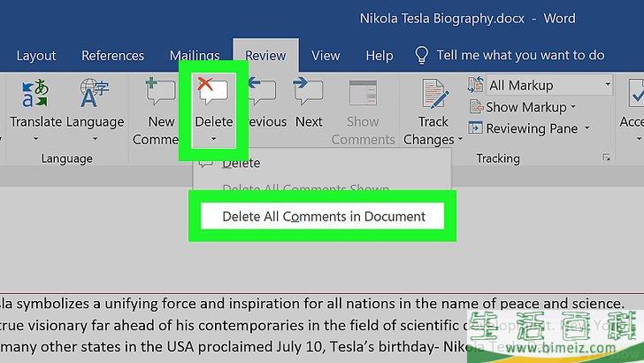Image resolution: width=644 pixels, height=363 pixels.
Task: Open the Translate dropdown arrow
Action: click(x=35, y=139)
